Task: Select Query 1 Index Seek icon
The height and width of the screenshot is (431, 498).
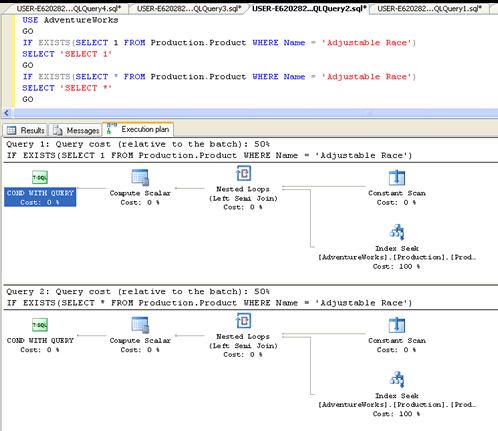Action: [397, 232]
